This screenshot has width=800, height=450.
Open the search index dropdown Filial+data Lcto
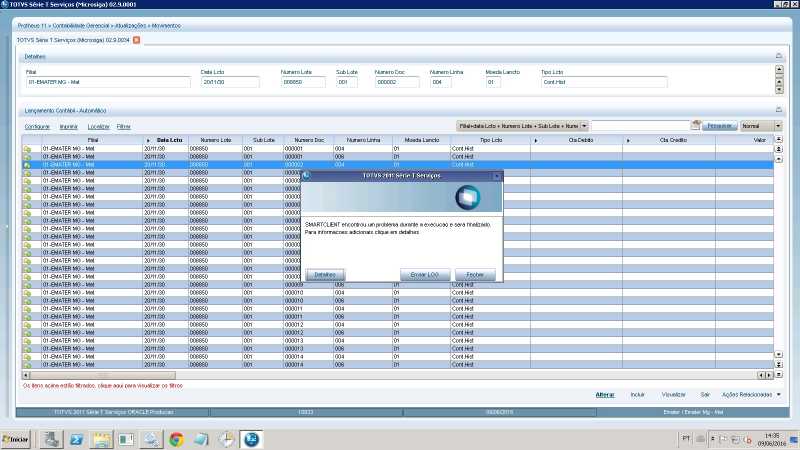[x=522, y=126]
